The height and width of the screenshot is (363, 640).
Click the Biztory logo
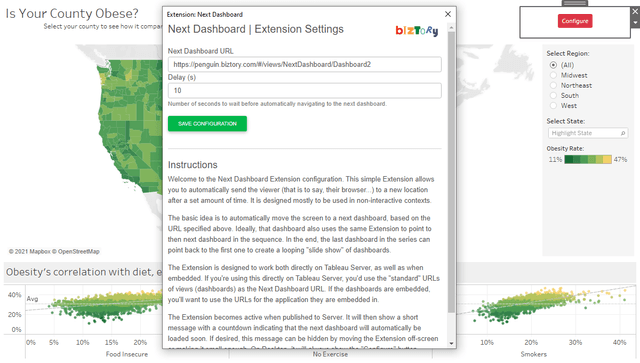click(417, 31)
